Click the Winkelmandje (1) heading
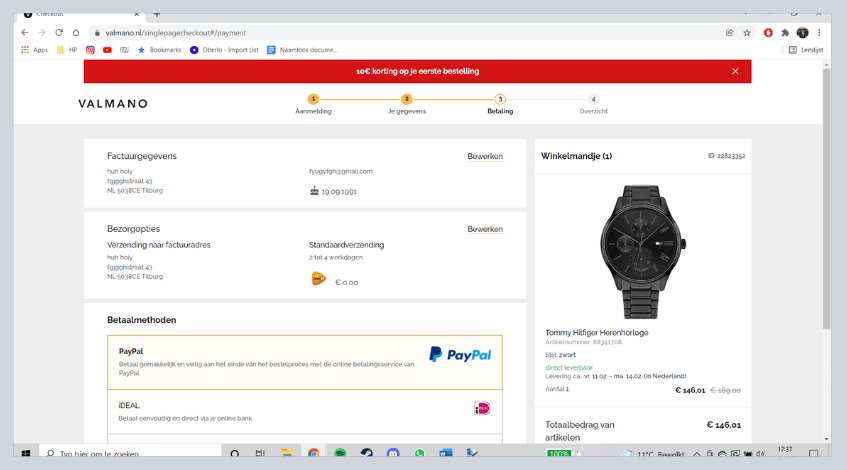This screenshot has height=470, width=847. (576, 156)
